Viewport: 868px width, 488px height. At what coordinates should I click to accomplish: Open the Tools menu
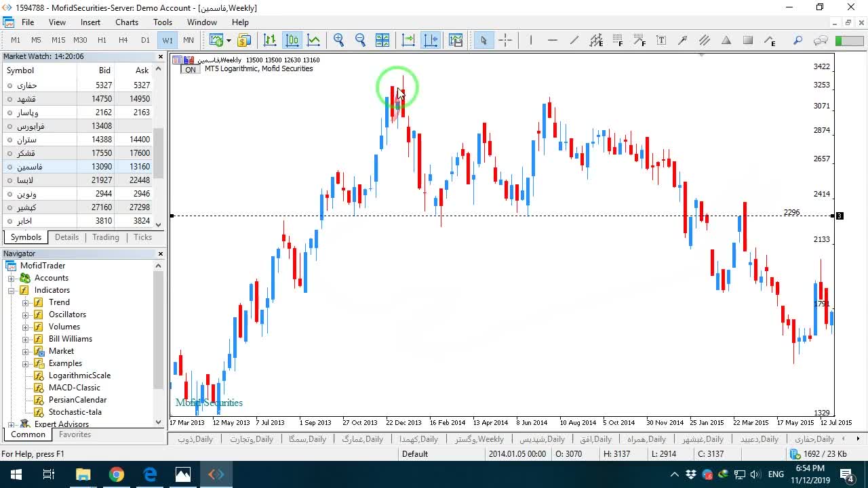point(163,22)
